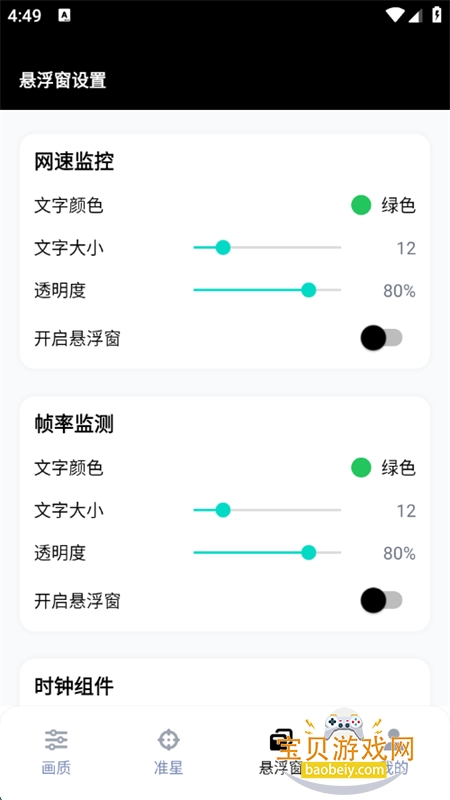The image size is (450, 800).
Task: Select the 悬浮窗 floating window icon
Action: pos(281,739)
